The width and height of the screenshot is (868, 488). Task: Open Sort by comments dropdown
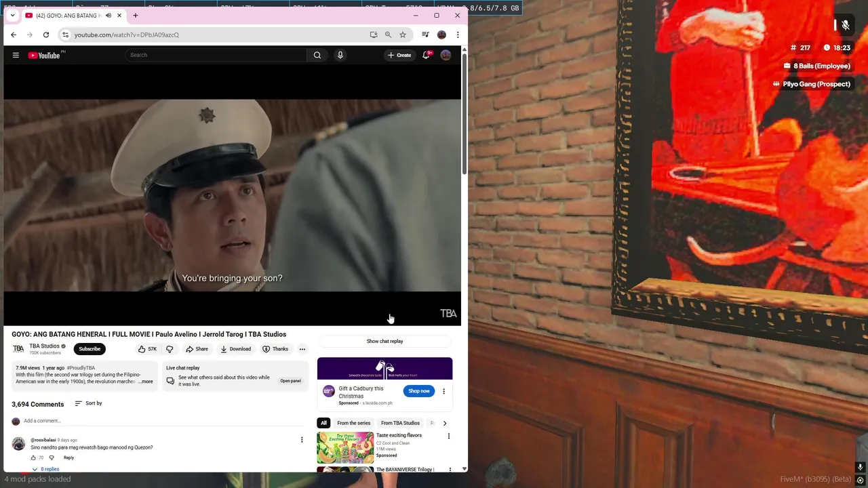pos(88,403)
